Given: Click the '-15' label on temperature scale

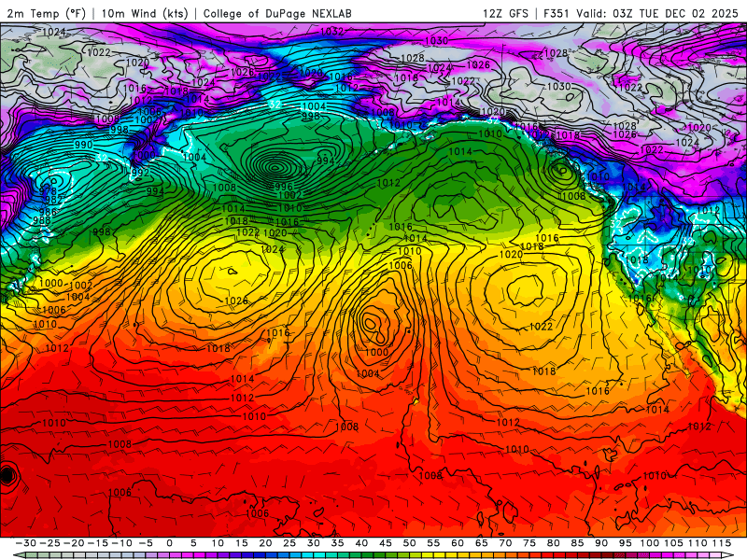Looking at the screenshot, I should [98, 543].
